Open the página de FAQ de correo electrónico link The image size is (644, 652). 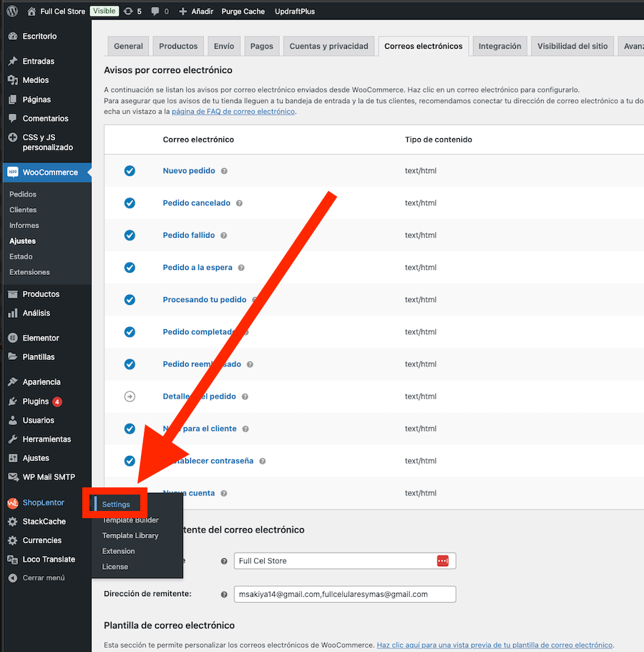tap(233, 112)
